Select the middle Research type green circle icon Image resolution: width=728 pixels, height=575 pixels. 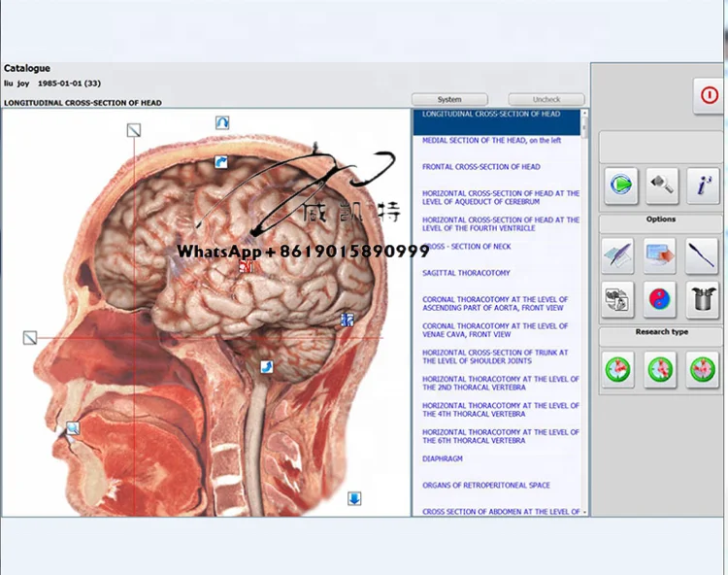tap(660, 370)
